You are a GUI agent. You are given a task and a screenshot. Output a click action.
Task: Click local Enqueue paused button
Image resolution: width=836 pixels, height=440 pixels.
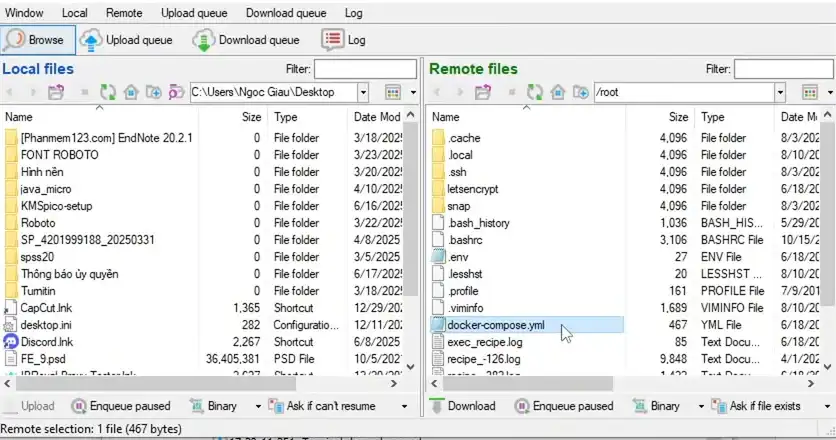(x=121, y=406)
